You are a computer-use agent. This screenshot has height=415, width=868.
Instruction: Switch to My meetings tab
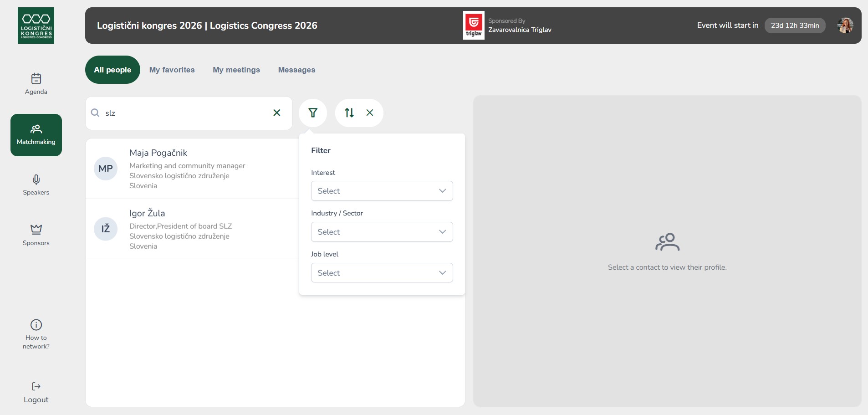(x=236, y=70)
